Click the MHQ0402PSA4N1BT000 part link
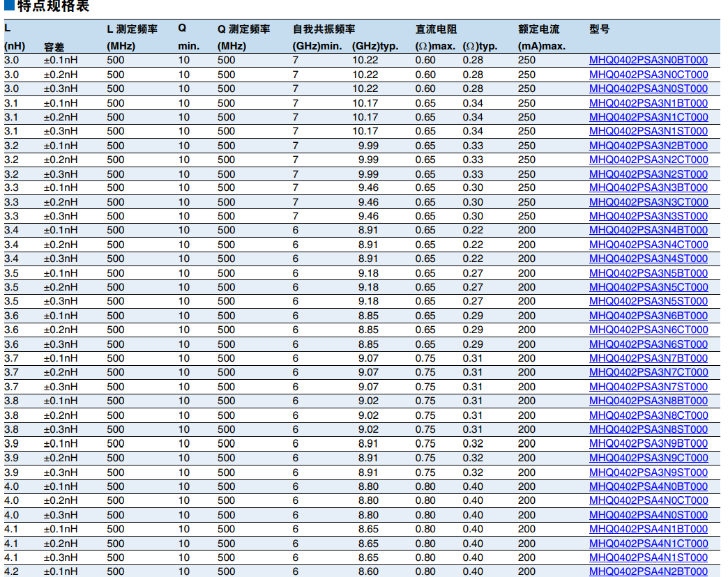The height and width of the screenshot is (577, 728). click(648, 529)
